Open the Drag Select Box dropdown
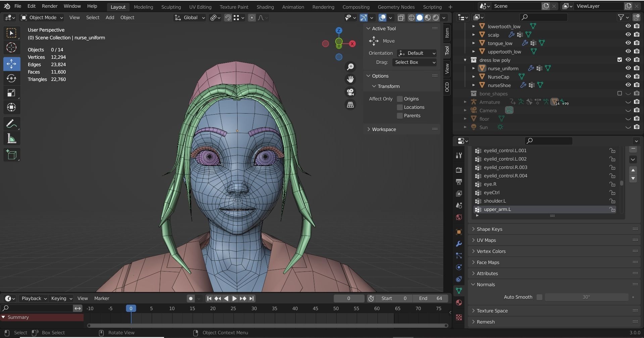The image size is (644, 338). (x=415, y=62)
